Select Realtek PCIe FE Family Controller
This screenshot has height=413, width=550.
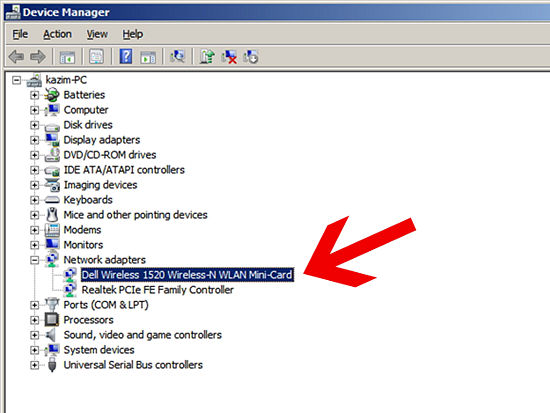coord(157,290)
